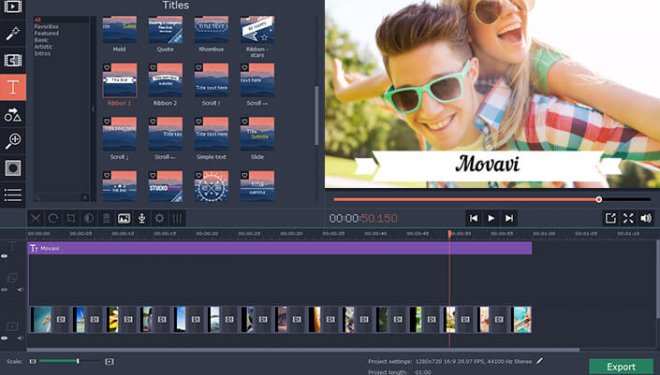The image size is (660, 375).
Task: Skip to next frame
Action: point(509,218)
